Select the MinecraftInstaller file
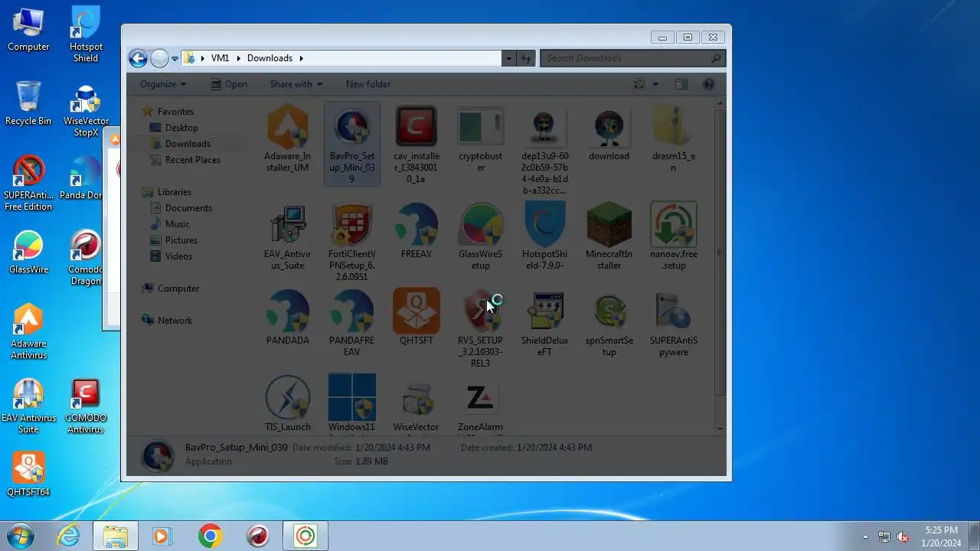Image resolution: width=980 pixels, height=551 pixels. click(609, 238)
